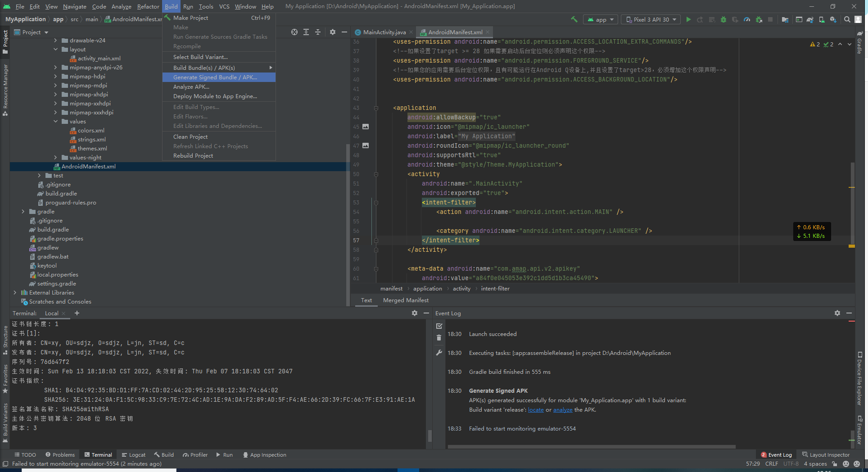Select Generate Signed Bundle / APK menu item

click(219, 77)
